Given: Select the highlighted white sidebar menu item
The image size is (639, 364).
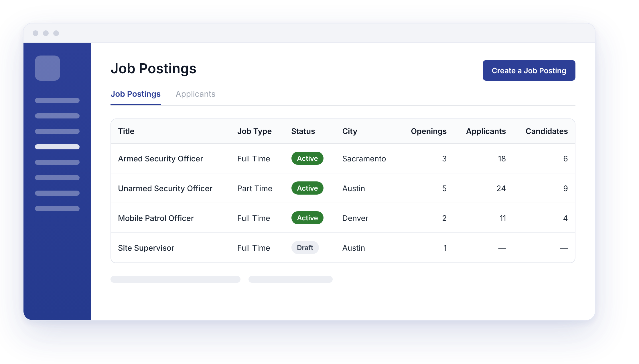Looking at the screenshot, I should (x=57, y=147).
